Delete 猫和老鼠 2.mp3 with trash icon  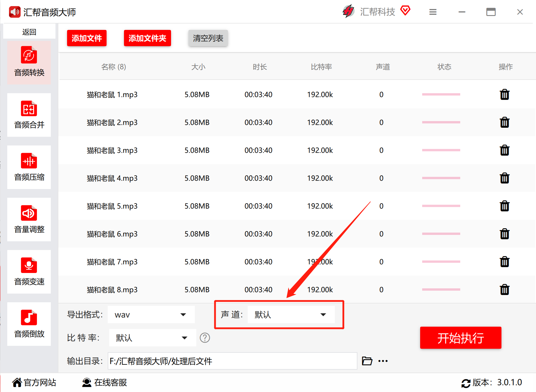click(505, 122)
